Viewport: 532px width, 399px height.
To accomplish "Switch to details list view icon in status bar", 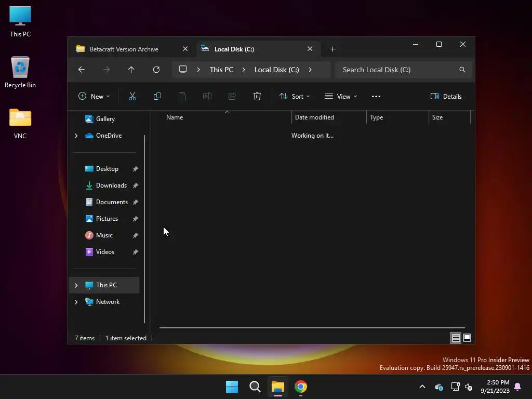I will 456,338.
